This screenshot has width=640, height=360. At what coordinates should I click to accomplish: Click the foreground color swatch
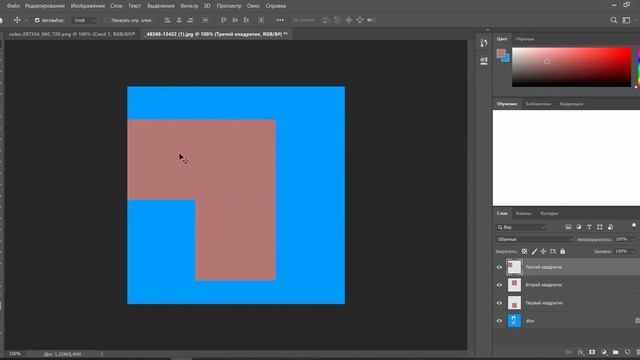pos(501,53)
